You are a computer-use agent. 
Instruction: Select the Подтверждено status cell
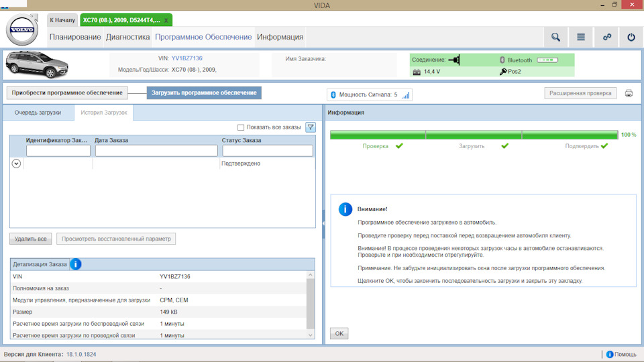tap(241, 164)
